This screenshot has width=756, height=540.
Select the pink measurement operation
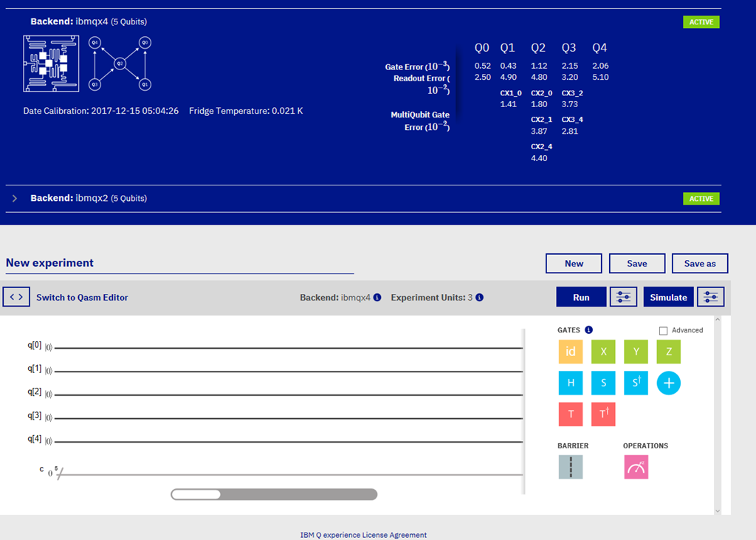point(636,467)
